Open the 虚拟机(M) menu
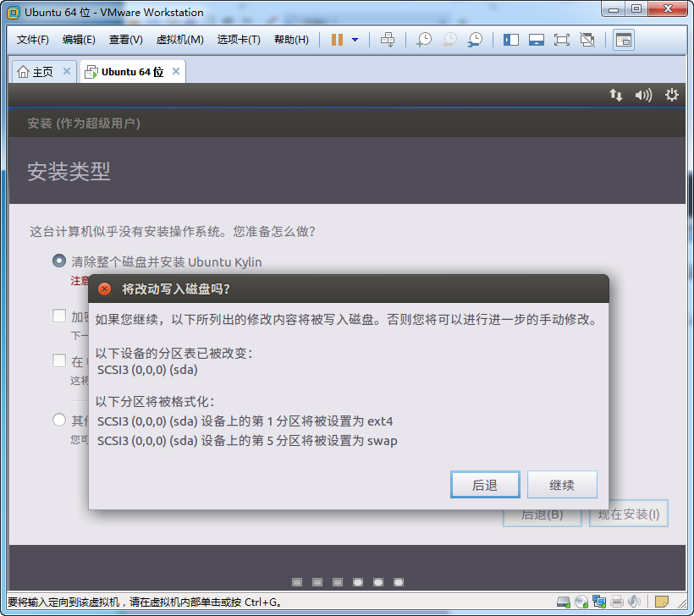Image resolution: width=694 pixels, height=616 pixels. (180, 40)
